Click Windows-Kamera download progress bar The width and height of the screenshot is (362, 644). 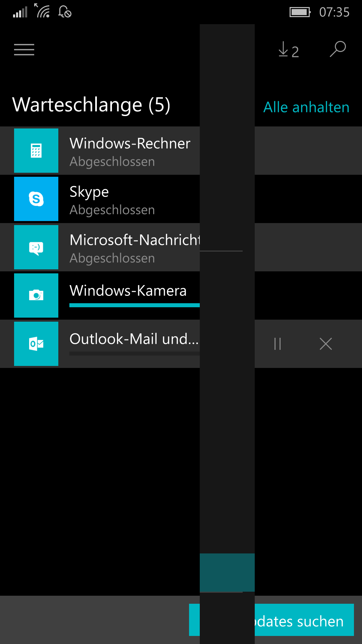click(134, 305)
